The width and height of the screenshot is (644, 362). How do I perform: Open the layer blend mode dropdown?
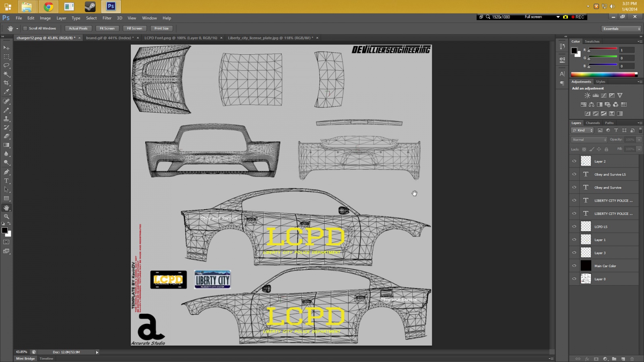point(589,140)
